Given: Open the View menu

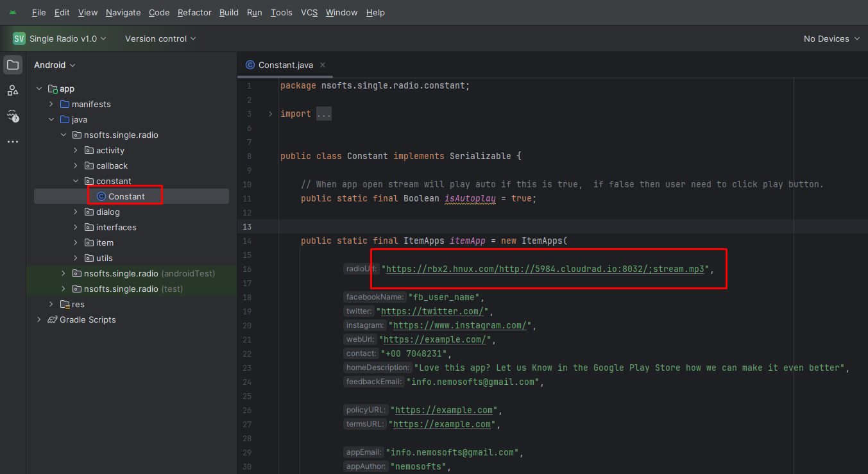Looking at the screenshot, I should (x=88, y=13).
